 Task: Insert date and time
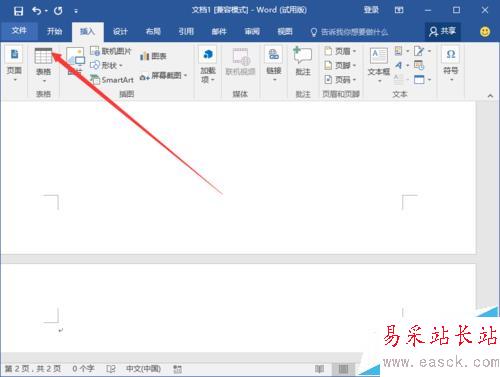pyautogui.click(x=419, y=65)
